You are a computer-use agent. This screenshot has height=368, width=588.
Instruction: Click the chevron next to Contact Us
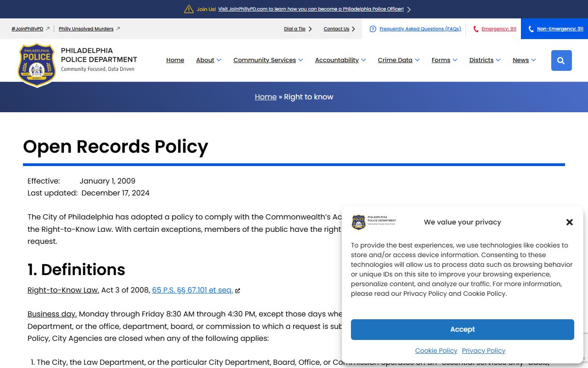pos(353,29)
